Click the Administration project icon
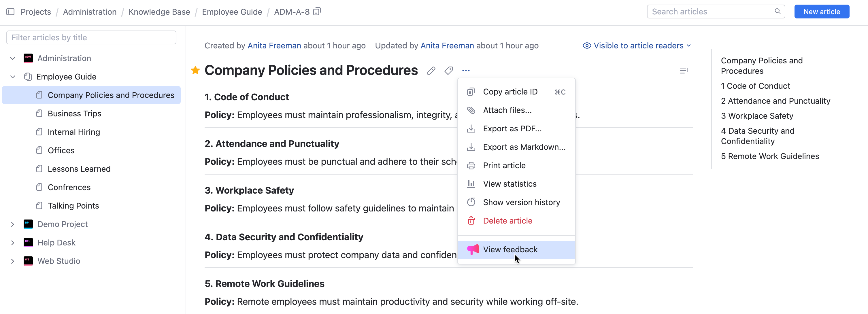Image resolution: width=868 pixels, height=314 pixels. (x=28, y=58)
